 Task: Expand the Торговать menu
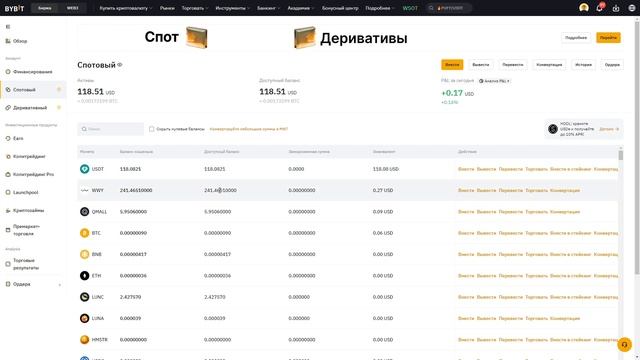click(195, 8)
